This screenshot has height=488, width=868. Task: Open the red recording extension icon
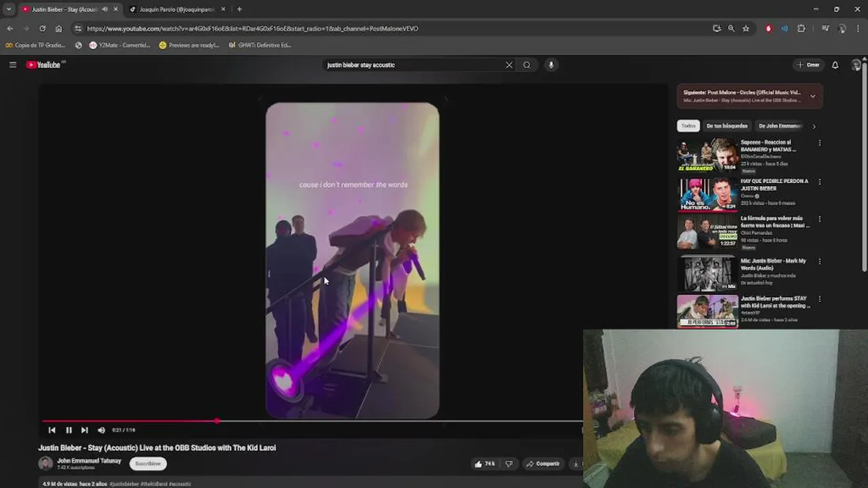click(x=768, y=28)
